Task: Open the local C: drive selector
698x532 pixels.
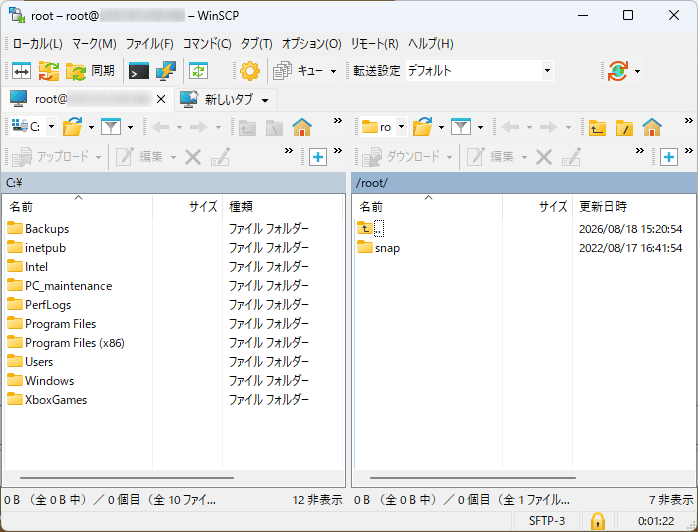Action: coord(33,127)
